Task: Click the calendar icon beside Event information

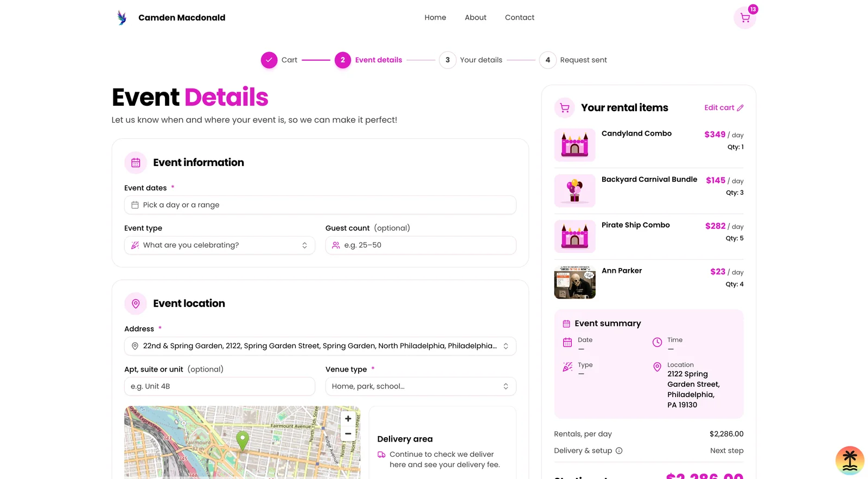Action: 136,163
